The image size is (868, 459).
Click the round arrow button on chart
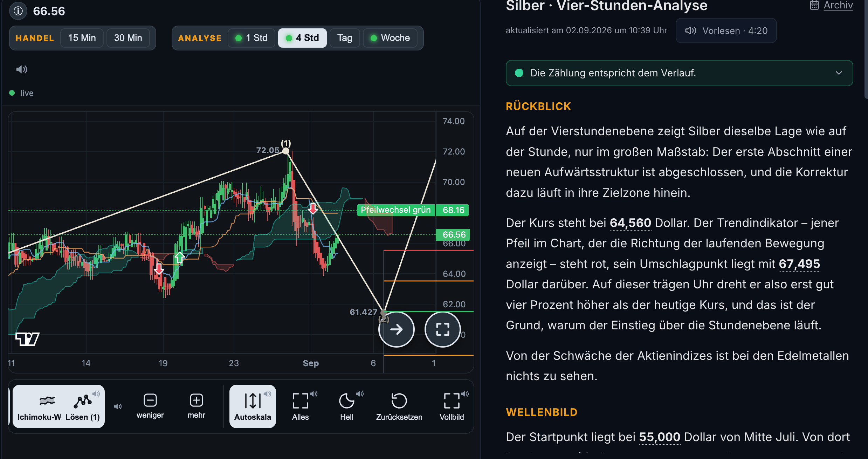click(x=397, y=329)
